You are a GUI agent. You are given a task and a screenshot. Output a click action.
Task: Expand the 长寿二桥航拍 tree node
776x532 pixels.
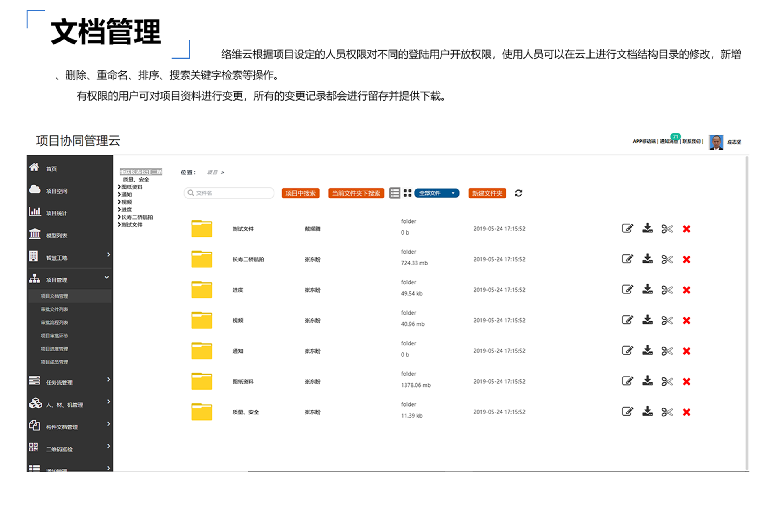(x=119, y=217)
